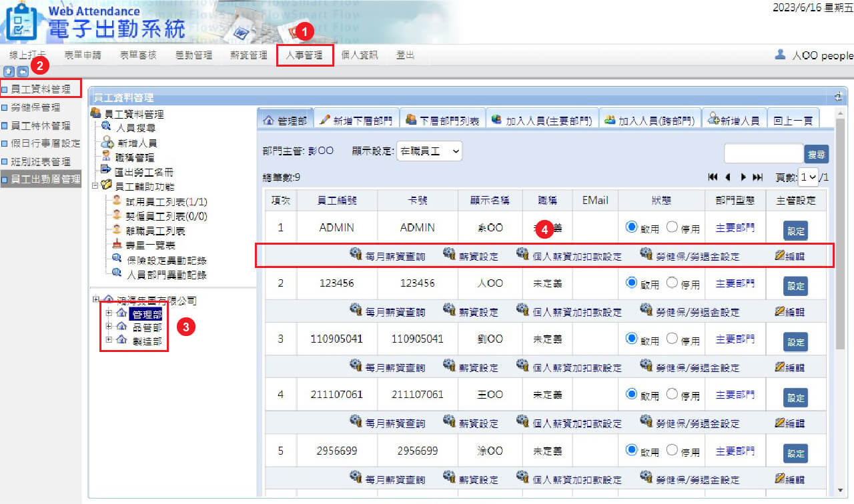854x504 pixels.
Task: Select 啟用 radio for employee ADMIN
Action: pyautogui.click(x=631, y=227)
